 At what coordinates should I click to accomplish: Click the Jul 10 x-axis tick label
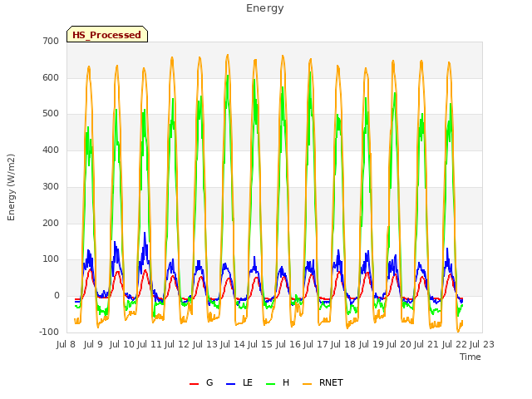click(x=122, y=344)
